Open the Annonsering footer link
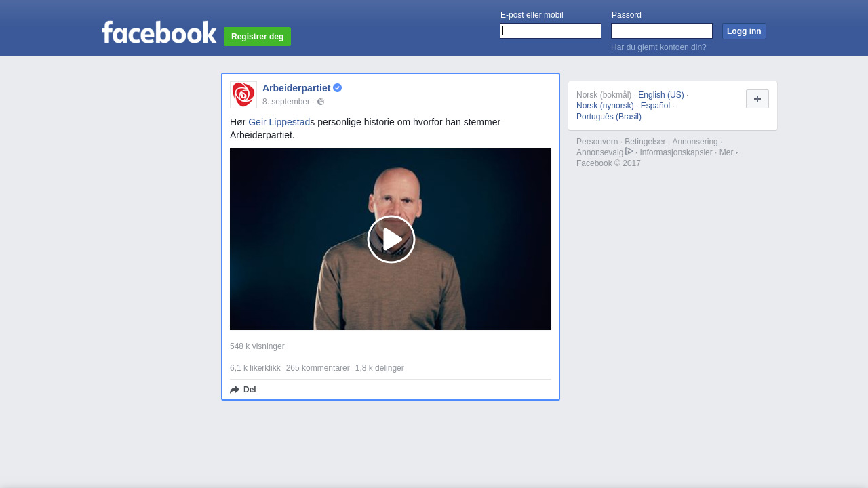868x488 pixels. pyautogui.click(x=695, y=142)
